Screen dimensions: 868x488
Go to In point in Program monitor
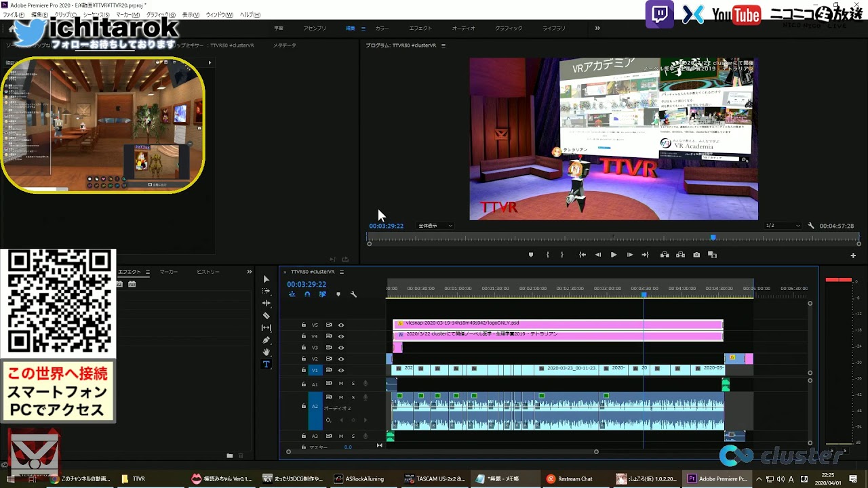click(582, 255)
